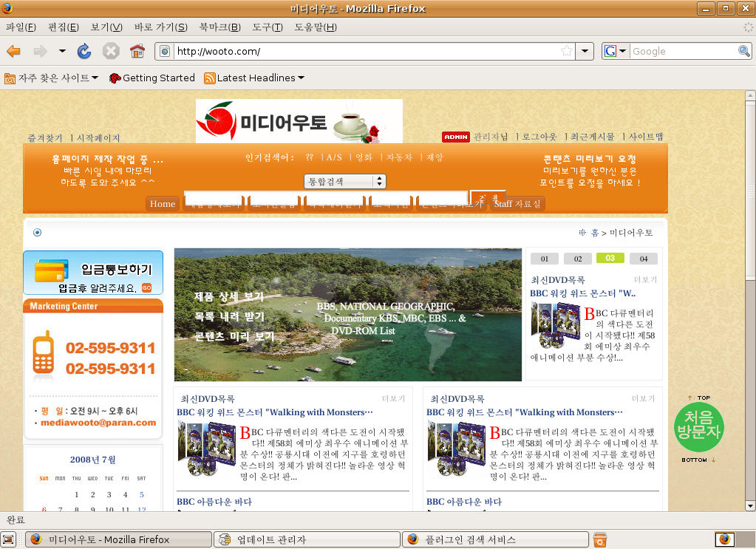Go to the Home page icon
Viewport: 756px width, 549px height.
pyautogui.click(x=137, y=51)
